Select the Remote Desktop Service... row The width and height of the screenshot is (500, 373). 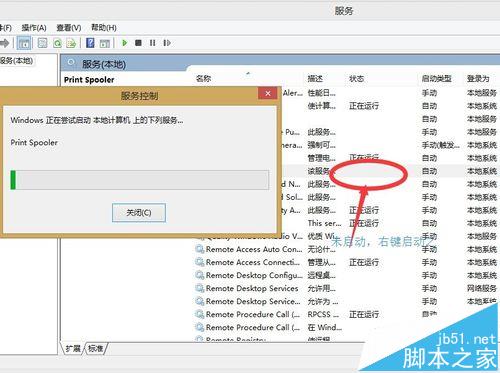pyautogui.click(x=347, y=301)
